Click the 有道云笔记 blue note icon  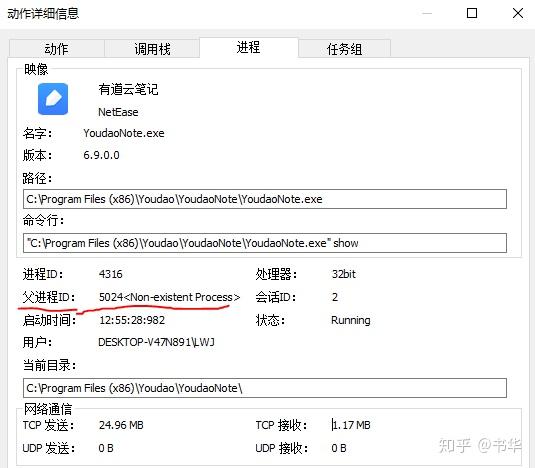click(x=53, y=99)
